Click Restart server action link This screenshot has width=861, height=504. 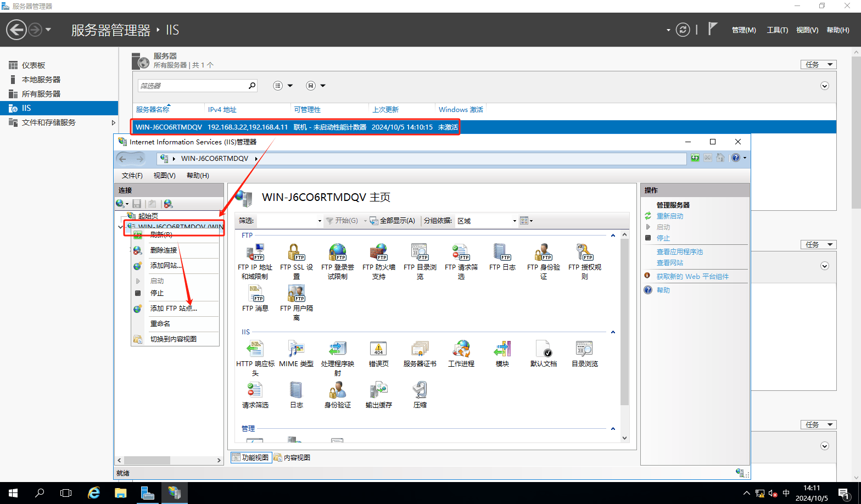click(x=670, y=216)
